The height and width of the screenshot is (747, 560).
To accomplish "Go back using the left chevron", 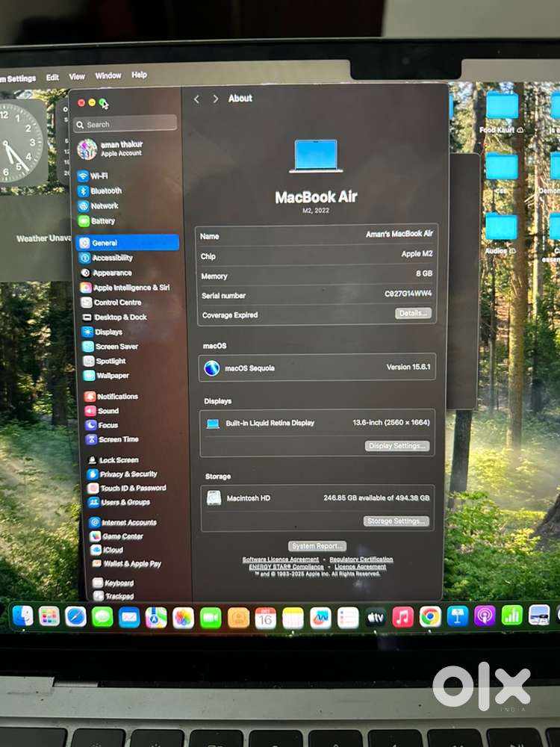I will (197, 99).
